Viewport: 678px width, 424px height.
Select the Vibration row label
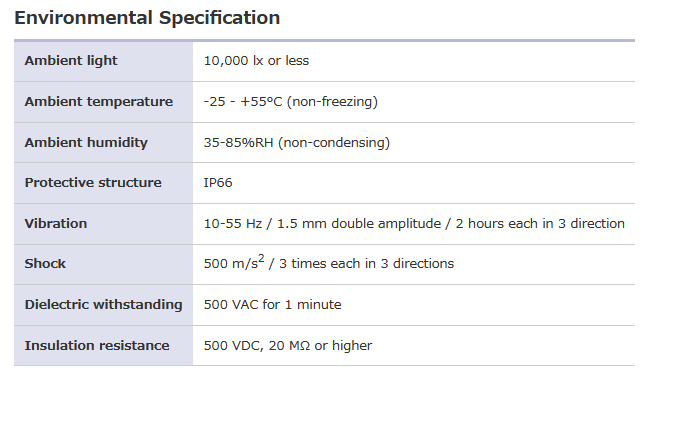coord(56,224)
